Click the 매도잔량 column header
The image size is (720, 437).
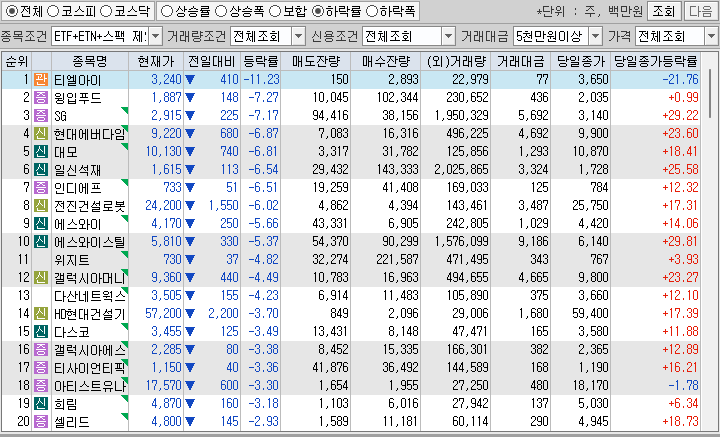click(x=315, y=61)
